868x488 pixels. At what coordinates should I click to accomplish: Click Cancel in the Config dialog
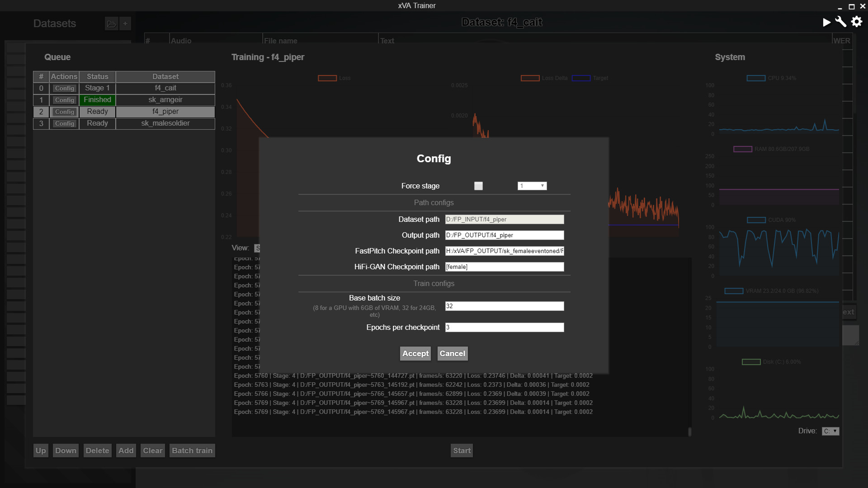point(452,353)
